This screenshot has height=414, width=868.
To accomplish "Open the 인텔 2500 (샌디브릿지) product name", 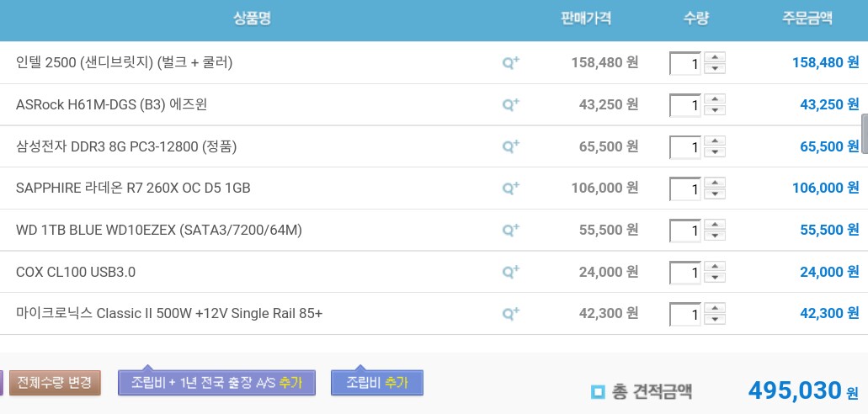I will (x=124, y=62).
